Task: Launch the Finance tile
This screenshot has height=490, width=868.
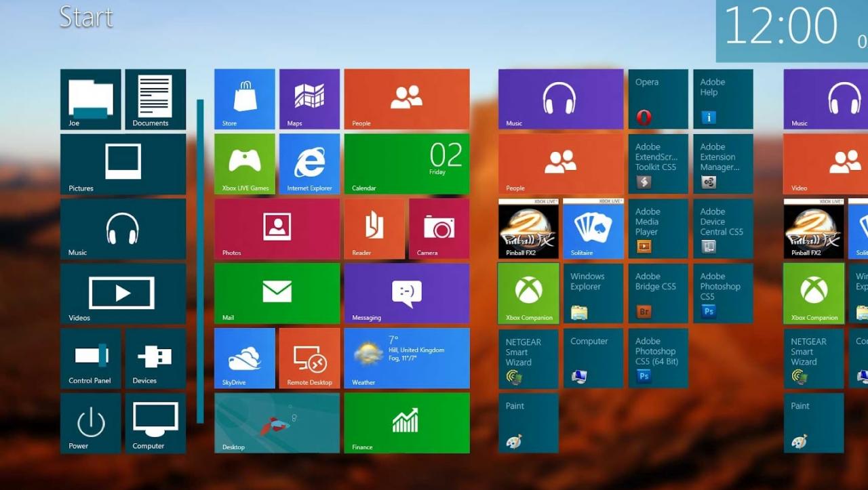Action: tap(407, 423)
